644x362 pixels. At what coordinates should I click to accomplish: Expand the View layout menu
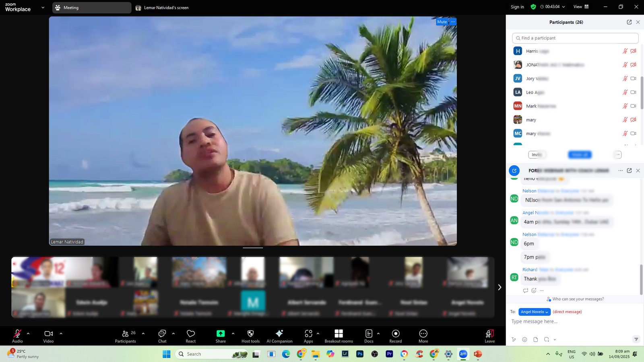click(x=581, y=7)
